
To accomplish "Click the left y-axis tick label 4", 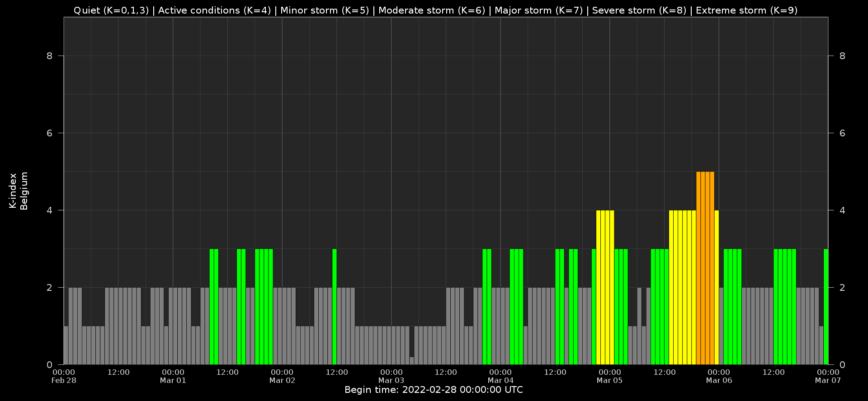I will 49,210.
